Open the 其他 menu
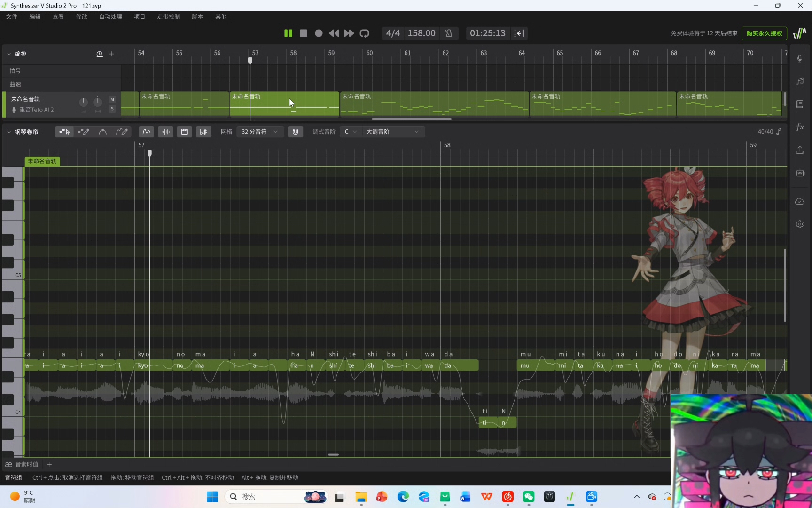The height and width of the screenshot is (508, 812). point(221,16)
